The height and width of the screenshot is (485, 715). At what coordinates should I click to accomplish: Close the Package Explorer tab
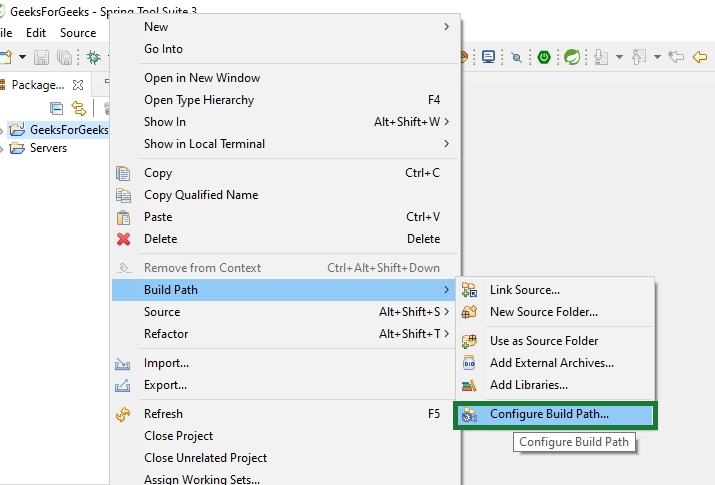(78, 85)
